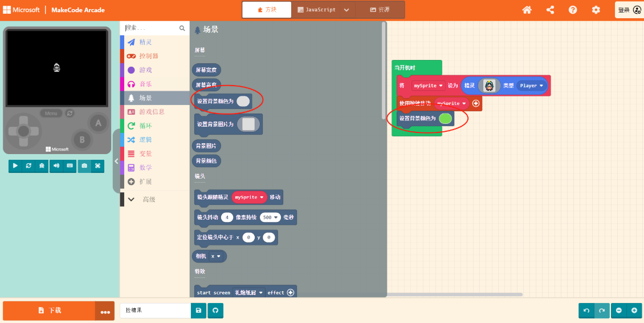
Task: Click the 下载 download button
Action: [49, 310]
